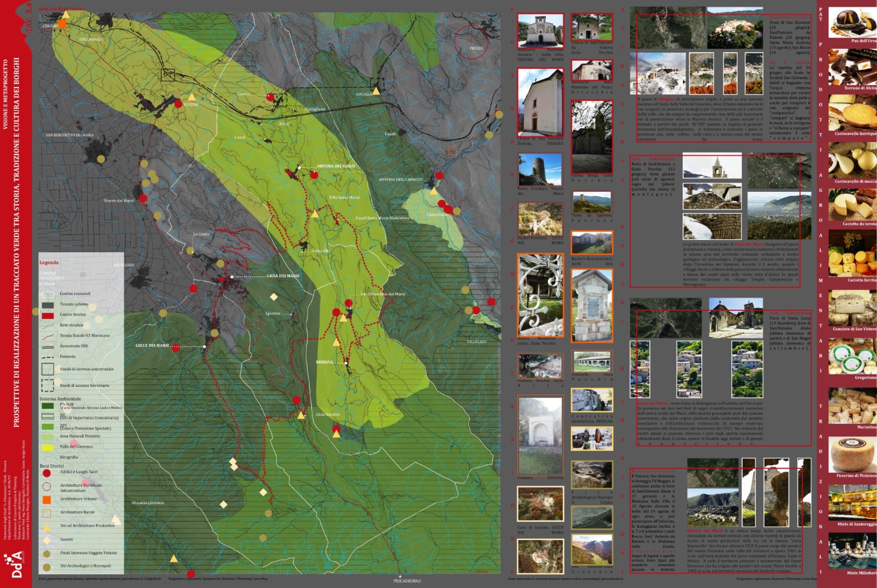
Task: Click the red circle marker next to the PESCINA label on the map
Action: pos(178,104)
